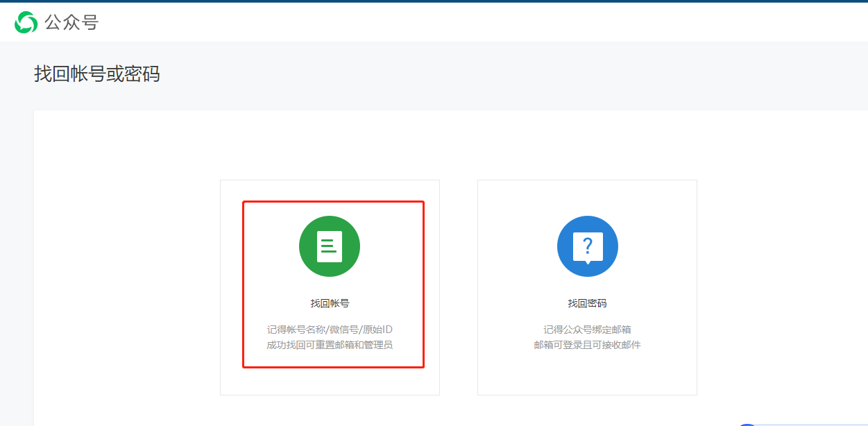Screen dimensions: 868x426
Task: Select the 找回密码 label
Action: click(x=587, y=303)
